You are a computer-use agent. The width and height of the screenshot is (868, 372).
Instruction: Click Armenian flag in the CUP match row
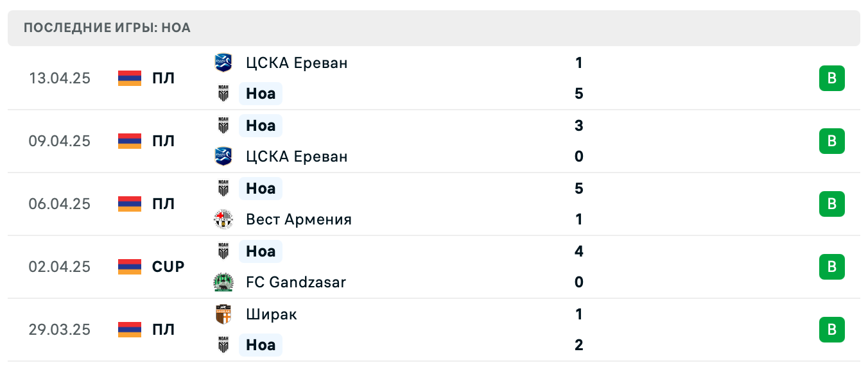(x=130, y=267)
